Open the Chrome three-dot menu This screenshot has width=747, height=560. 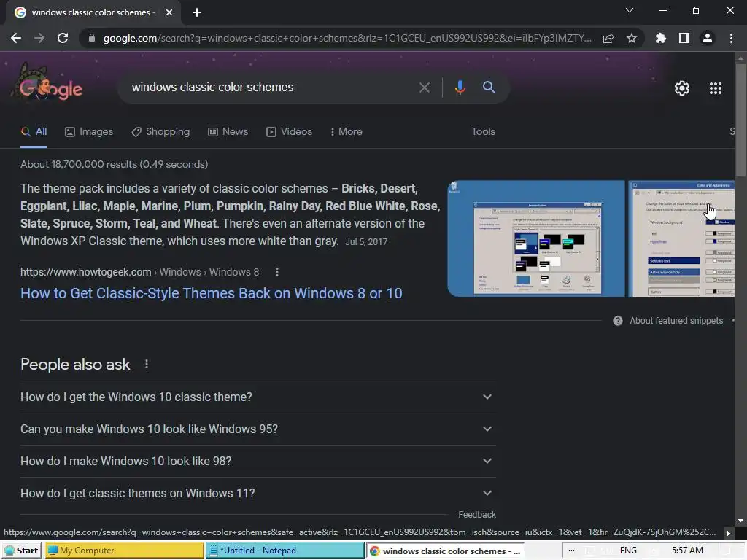[x=731, y=38]
